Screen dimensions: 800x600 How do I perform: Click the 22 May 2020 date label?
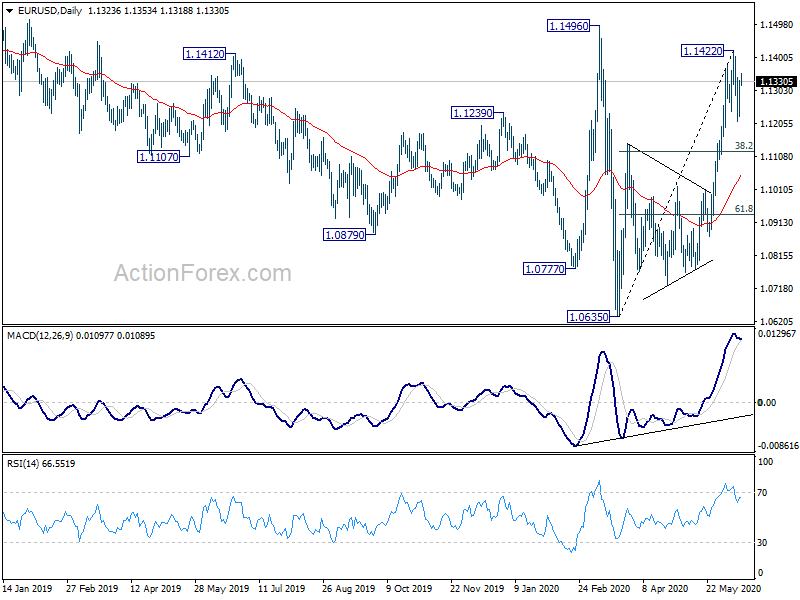pos(734,588)
